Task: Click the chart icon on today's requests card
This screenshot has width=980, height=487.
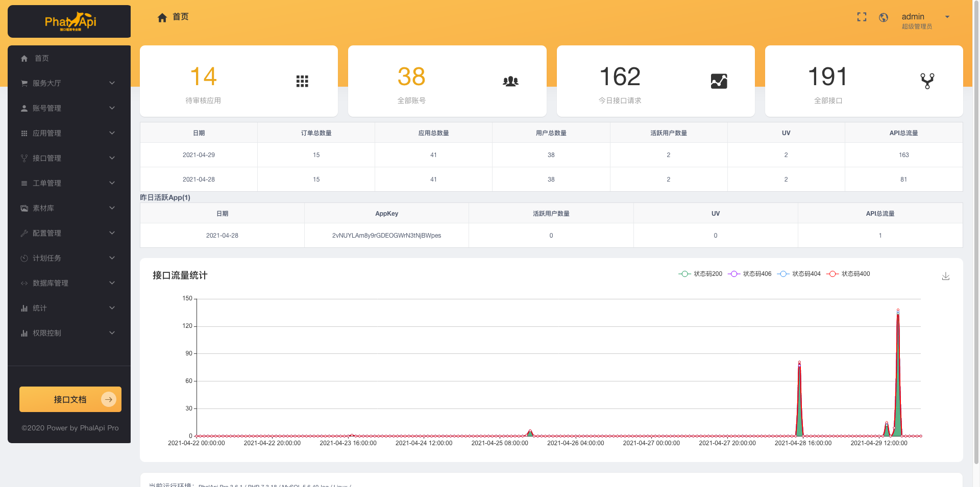Action: 719,81
